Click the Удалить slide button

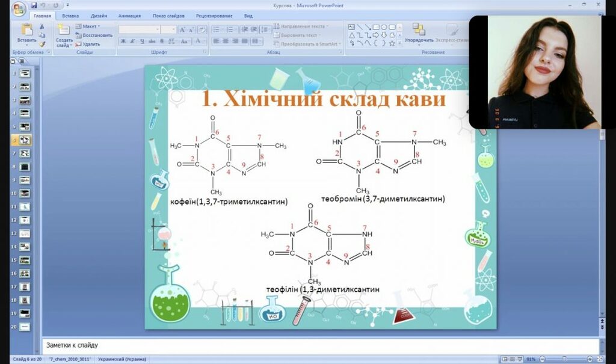pyautogui.click(x=88, y=44)
